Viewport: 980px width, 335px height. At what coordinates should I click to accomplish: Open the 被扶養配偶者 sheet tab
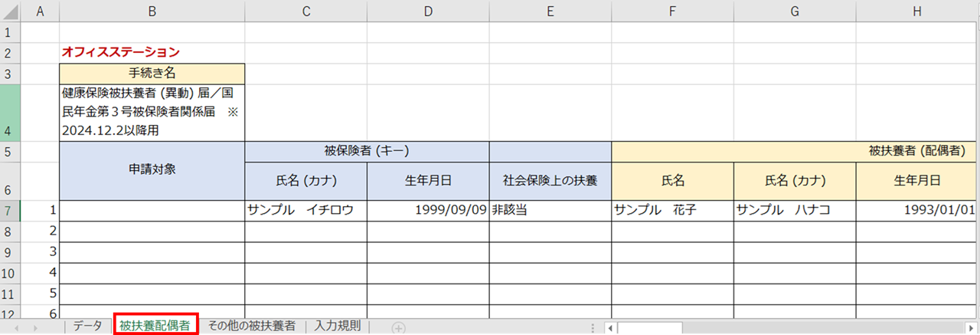point(155,326)
